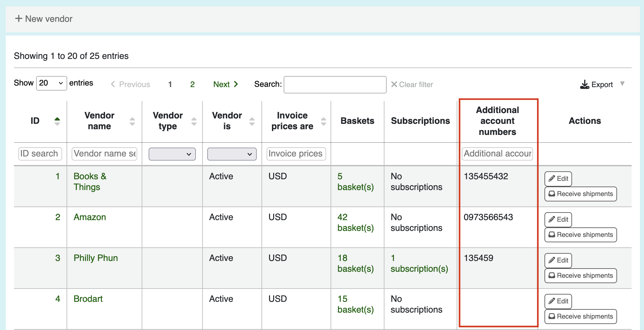Viewport: 644px width, 330px height.
Task: Clear filter using the X icon
Action: [x=394, y=84]
